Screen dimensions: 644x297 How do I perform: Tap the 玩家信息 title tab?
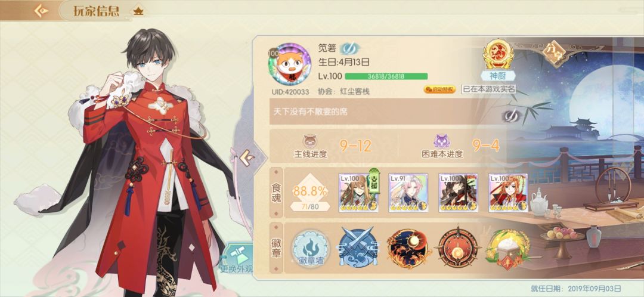pos(97,11)
